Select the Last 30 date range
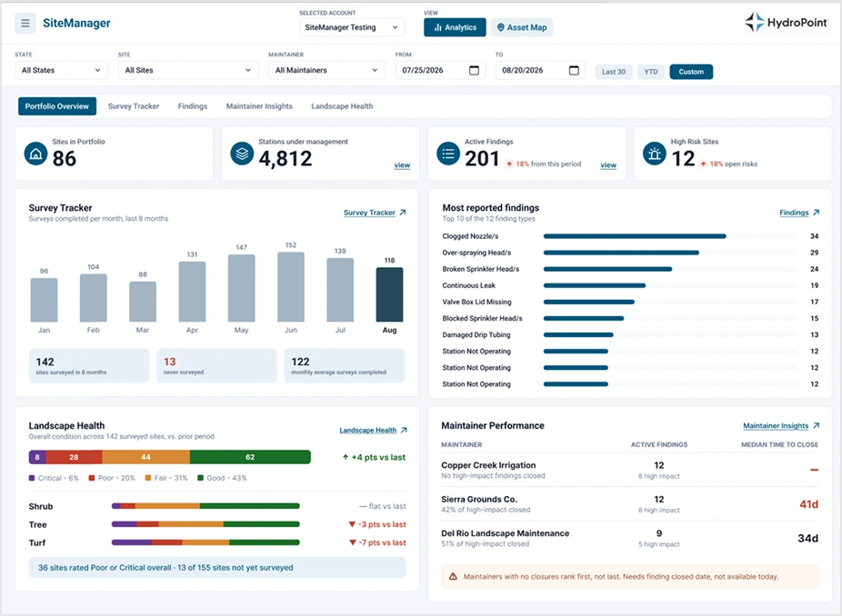The image size is (842, 616). (613, 72)
